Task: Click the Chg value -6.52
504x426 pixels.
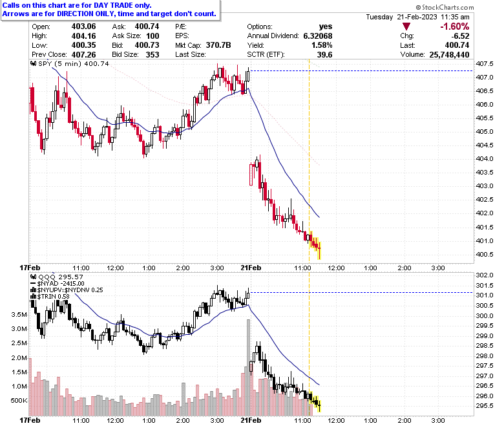Action: (460, 36)
